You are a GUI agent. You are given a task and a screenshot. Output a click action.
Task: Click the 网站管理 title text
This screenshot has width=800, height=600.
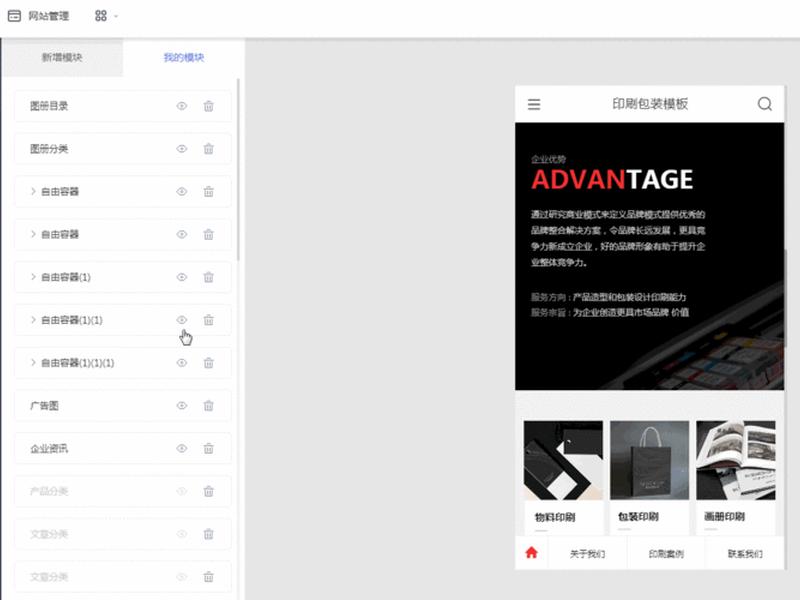pos(48,16)
